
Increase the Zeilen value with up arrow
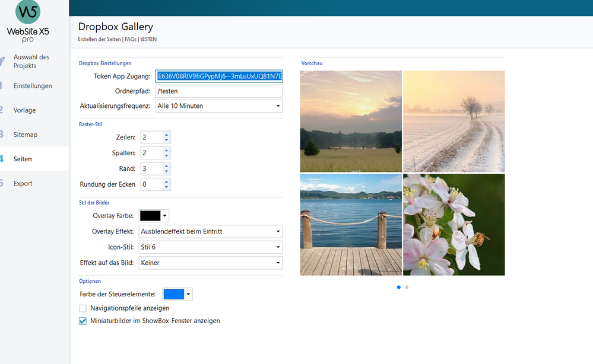[167, 135]
